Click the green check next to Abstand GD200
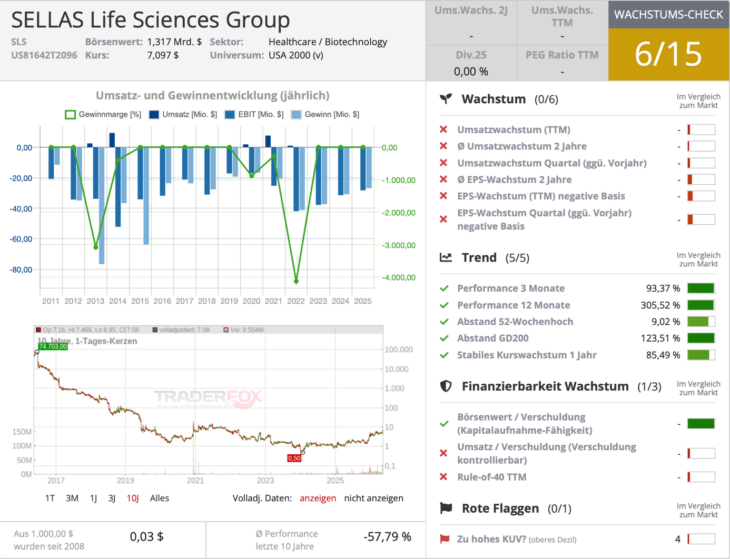This screenshot has height=559, width=730. pyautogui.click(x=444, y=338)
